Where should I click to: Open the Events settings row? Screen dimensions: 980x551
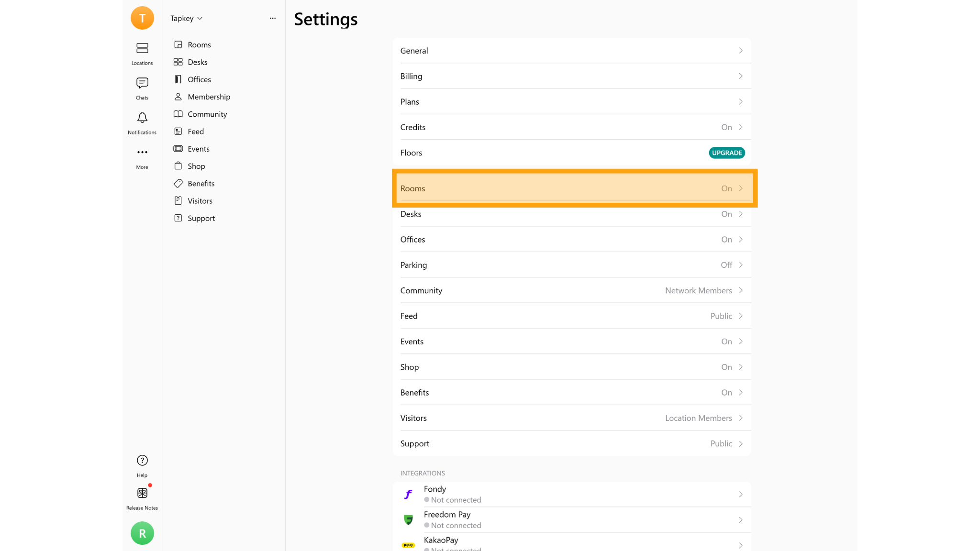point(571,342)
